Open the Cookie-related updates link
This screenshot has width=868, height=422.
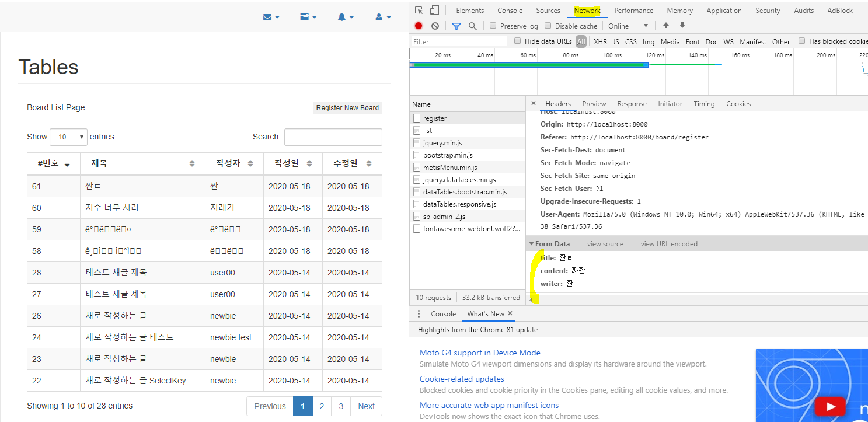coord(462,379)
